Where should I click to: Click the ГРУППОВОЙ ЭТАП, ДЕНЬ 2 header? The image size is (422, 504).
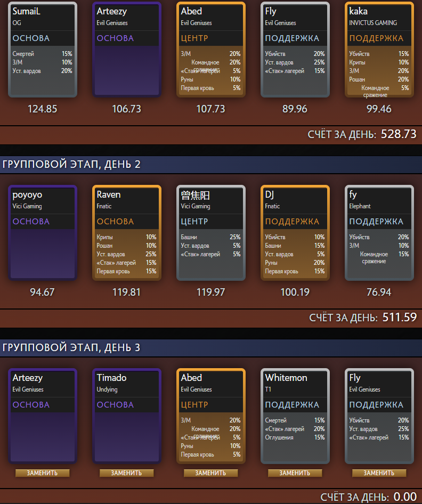coord(71,164)
